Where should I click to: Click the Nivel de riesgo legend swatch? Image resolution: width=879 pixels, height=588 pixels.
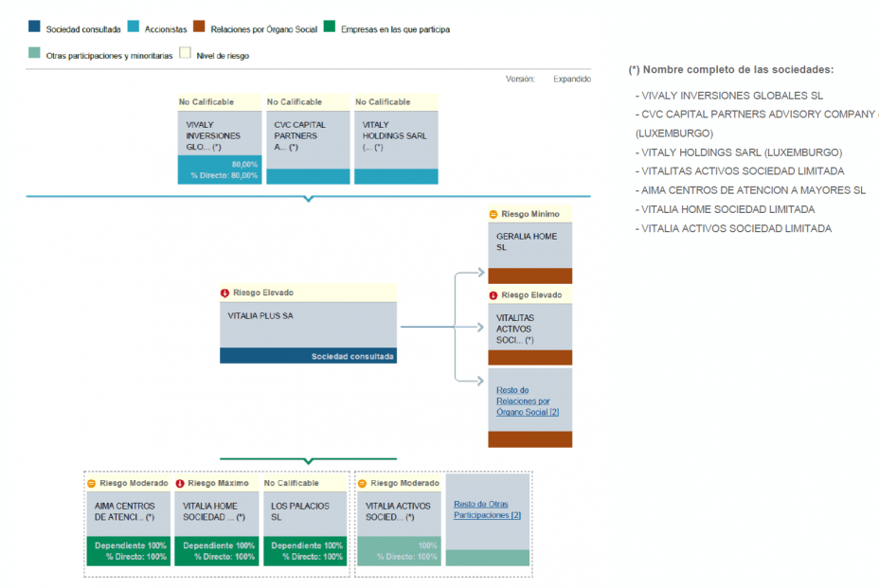pyautogui.click(x=185, y=55)
